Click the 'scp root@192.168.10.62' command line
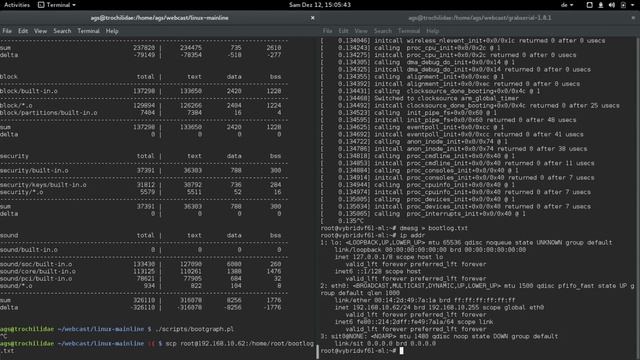The width and height of the screenshot is (640, 360). 157,347
